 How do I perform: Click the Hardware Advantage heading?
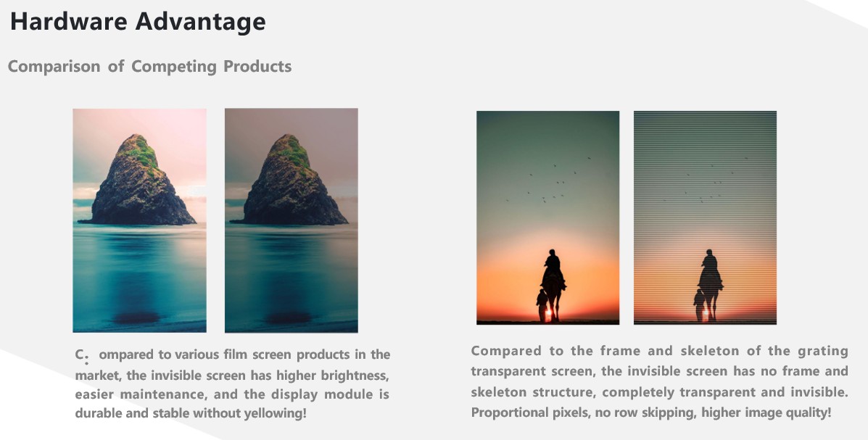click(138, 22)
